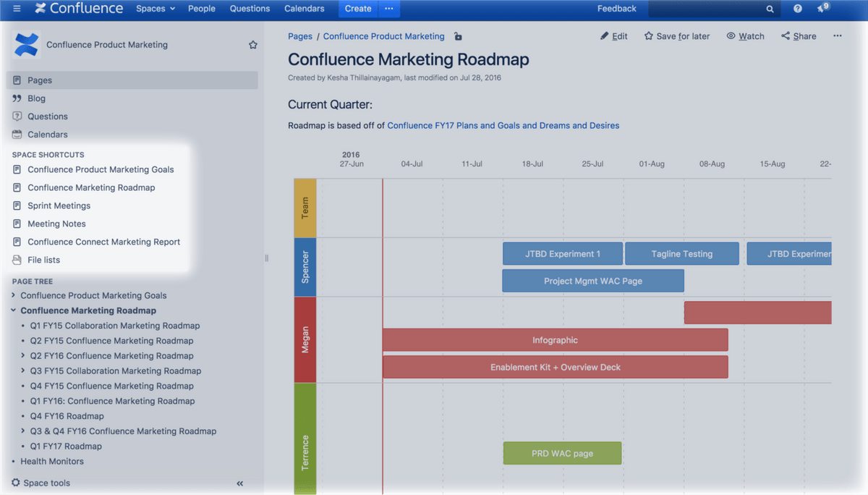
Task: Click the search magnifier icon
Action: [770, 9]
